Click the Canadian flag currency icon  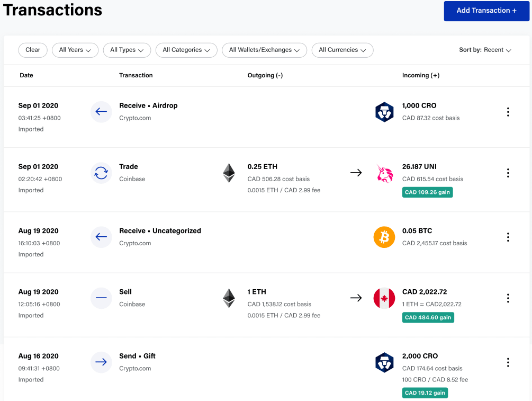(384, 298)
